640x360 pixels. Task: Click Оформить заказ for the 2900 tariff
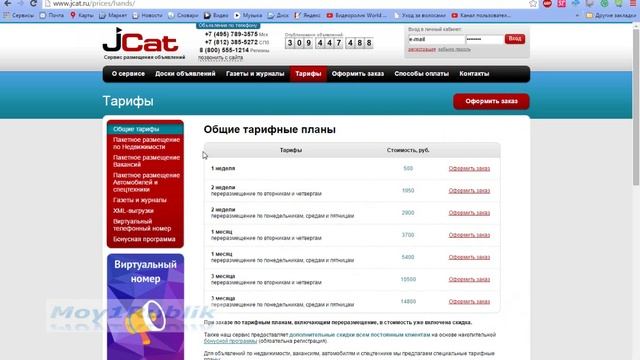(469, 213)
